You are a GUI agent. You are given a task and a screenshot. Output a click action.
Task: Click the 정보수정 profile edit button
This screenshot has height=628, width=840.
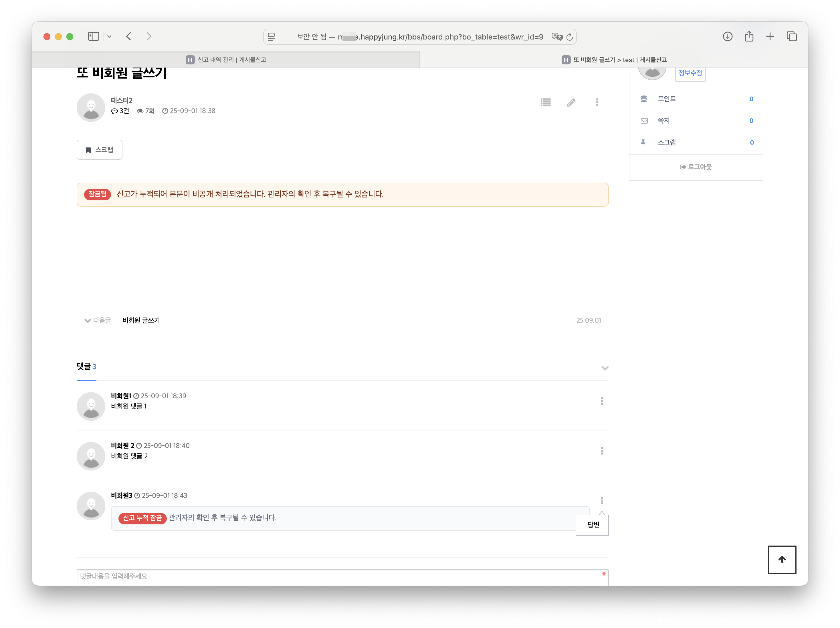click(x=690, y=73)
